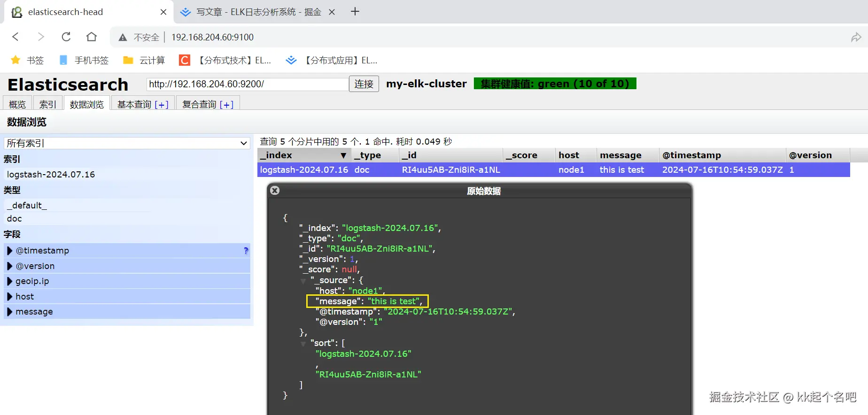
Task: Click the "_index" value in raw JSON
Action: [x=391, y=228]
